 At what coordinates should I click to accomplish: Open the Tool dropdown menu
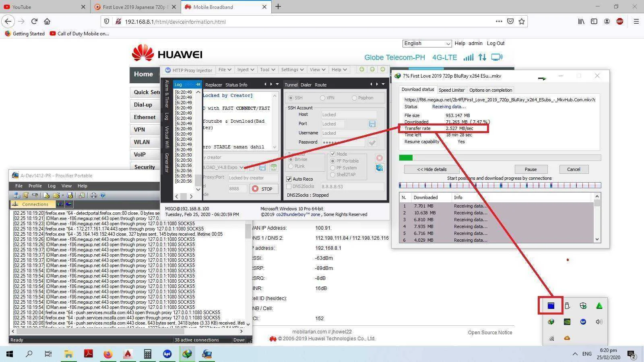pyautogui.click(x=267, y=70)
